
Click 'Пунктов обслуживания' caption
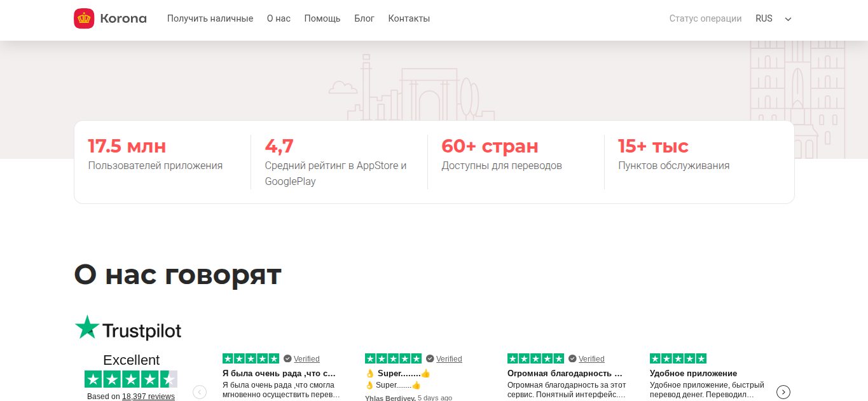tap(674, 166)
